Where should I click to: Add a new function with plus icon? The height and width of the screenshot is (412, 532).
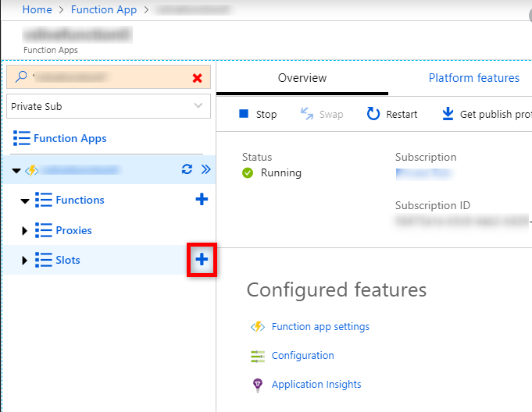tap(202, 200)
